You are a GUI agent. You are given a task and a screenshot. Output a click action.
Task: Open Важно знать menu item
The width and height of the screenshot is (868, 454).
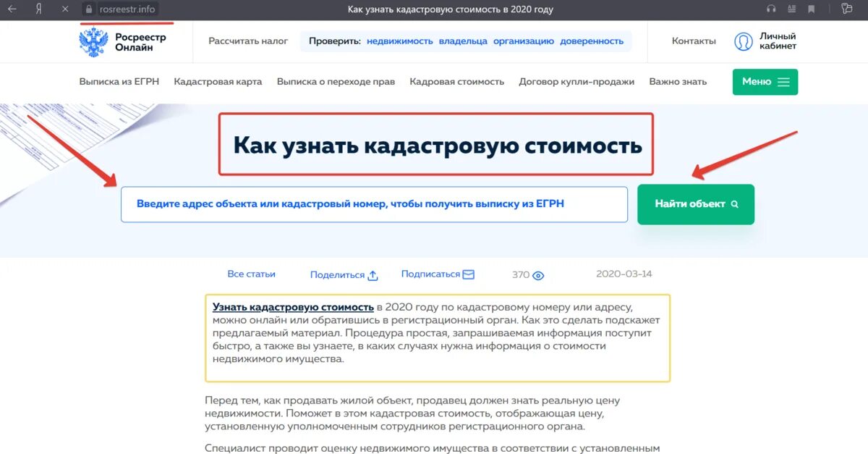[x=678, y=82]
